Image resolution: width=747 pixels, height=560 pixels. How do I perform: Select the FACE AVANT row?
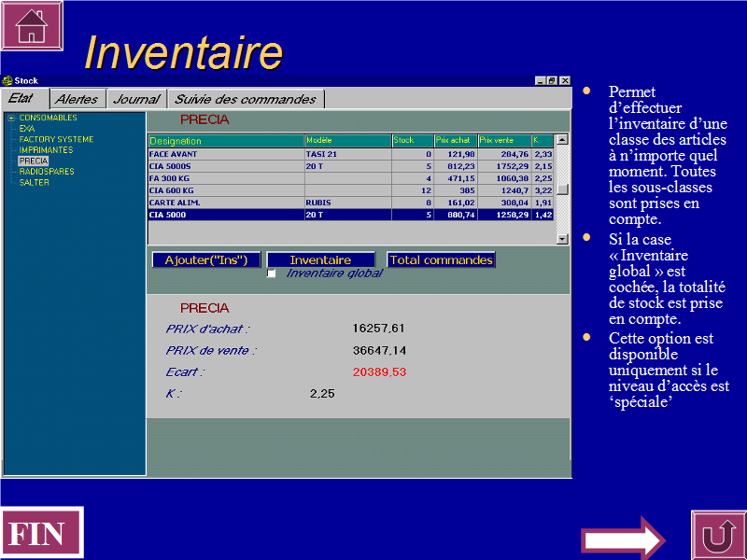coord(351,154)
